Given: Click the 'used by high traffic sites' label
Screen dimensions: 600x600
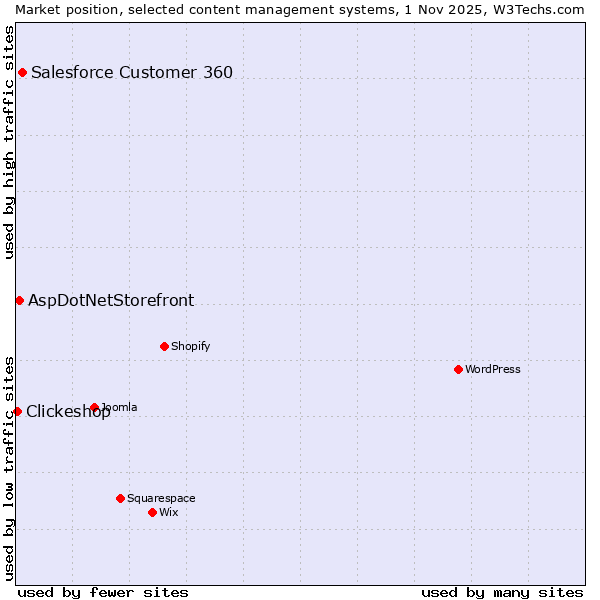Looking at the screenshot, I should [9, 142].
